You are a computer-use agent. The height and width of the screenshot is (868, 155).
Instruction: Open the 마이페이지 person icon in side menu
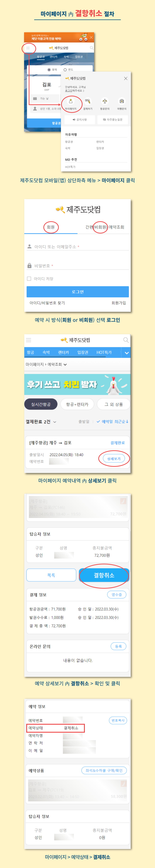tap(71, 101)
